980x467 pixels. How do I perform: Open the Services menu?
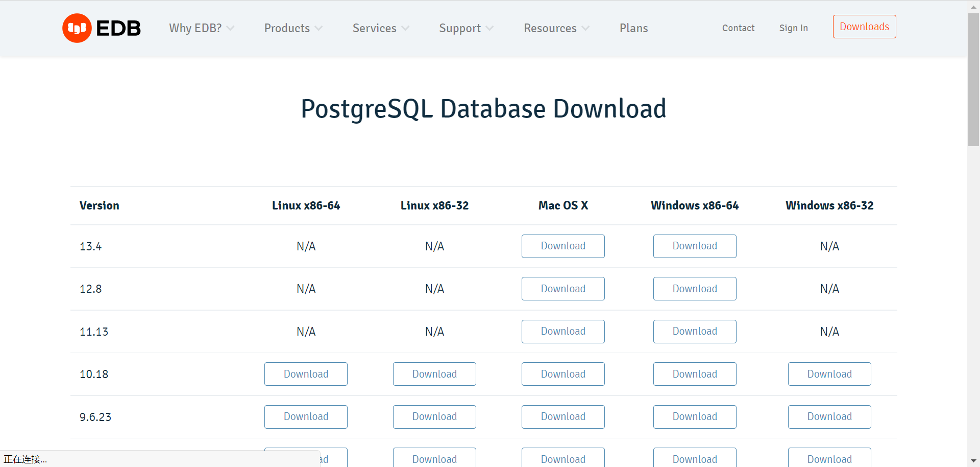[374, 28]
